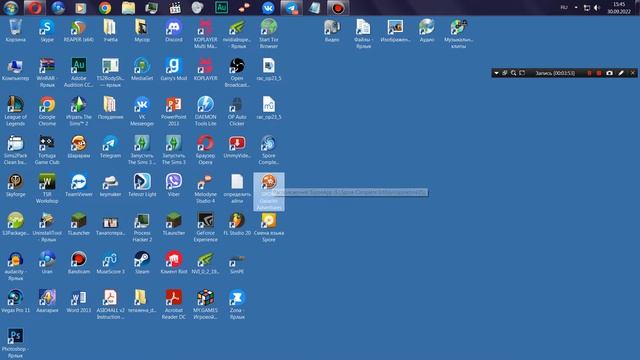Open the Видео library shortcut
The height and width of the screenshot is (360, 640).
click(x=332, y=31)
